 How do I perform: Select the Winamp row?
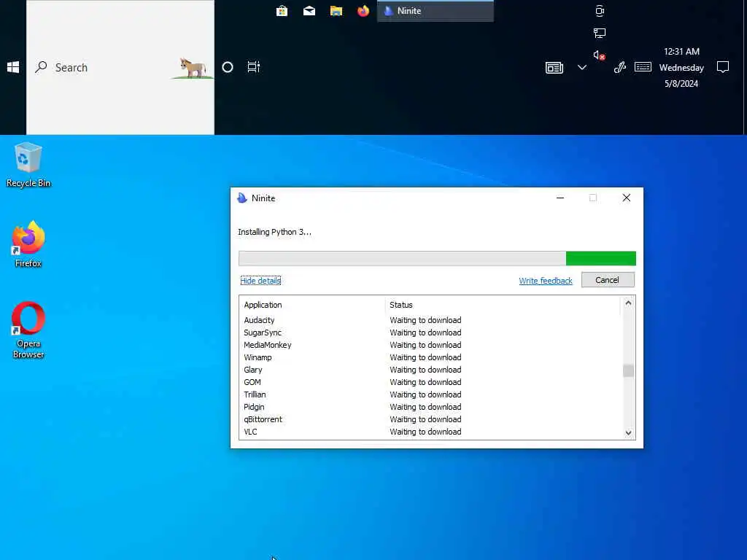click(430, 357)
